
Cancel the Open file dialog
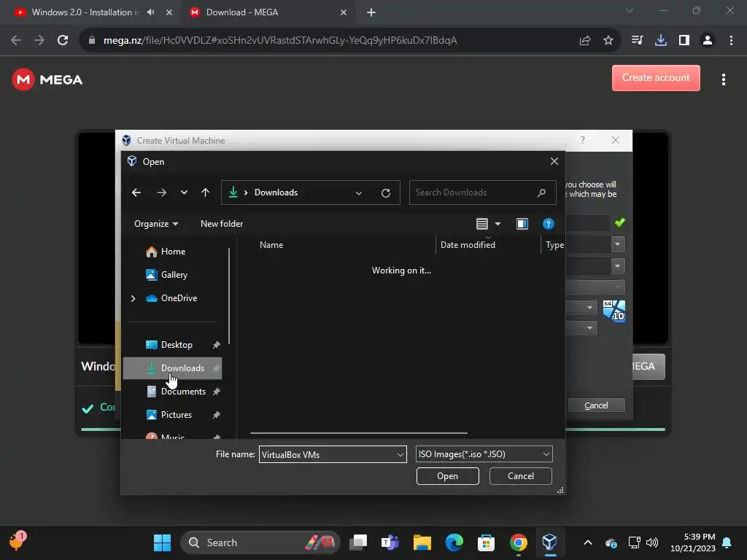[520, 476]
